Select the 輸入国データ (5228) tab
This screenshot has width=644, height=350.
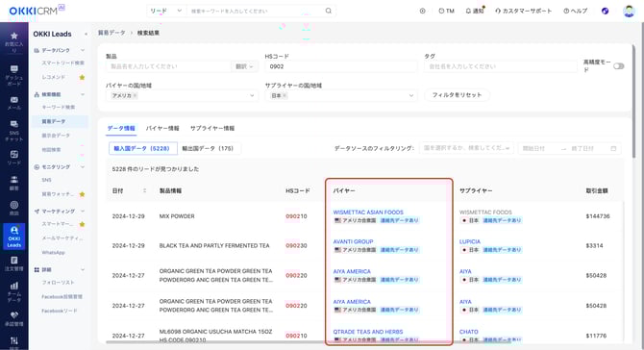(x=142, y=148)
